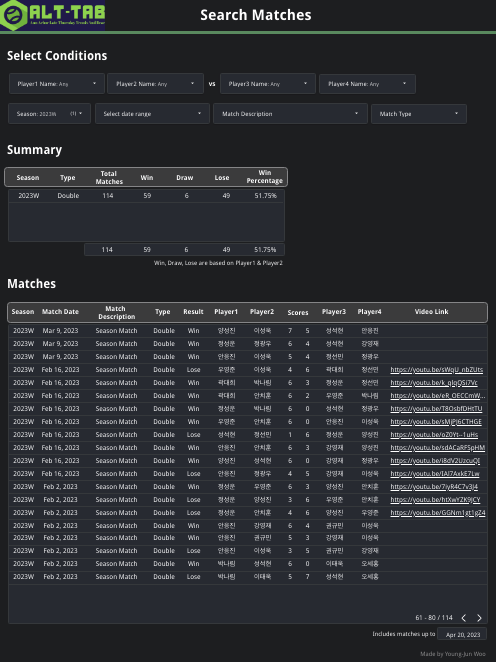This screenshot has width=496, height=662.
Task: Open video link youtu.be/k_qlqQSi7Vc
Action: (434, 383)
